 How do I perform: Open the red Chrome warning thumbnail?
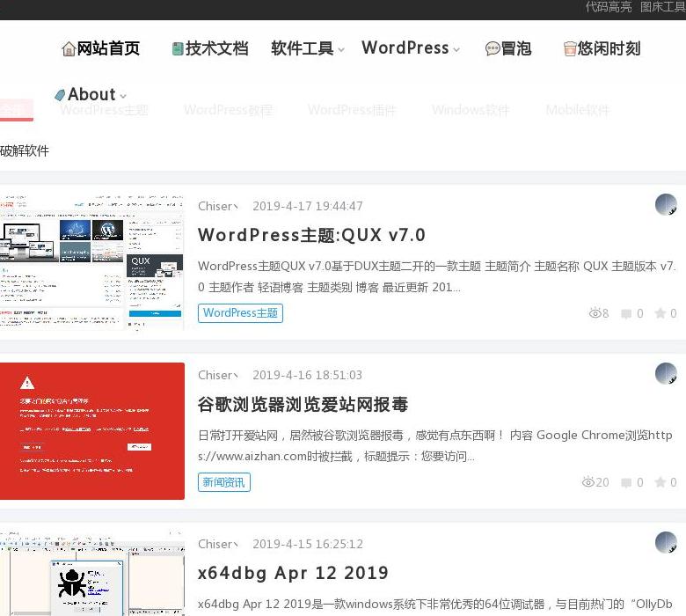click(91, 431)
